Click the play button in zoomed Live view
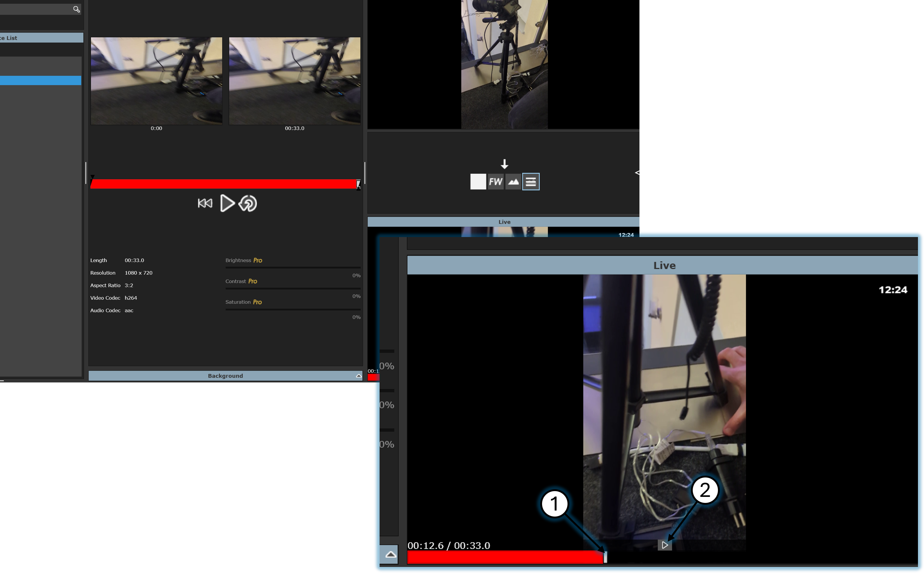924x573 pixels. pos(664,545)
